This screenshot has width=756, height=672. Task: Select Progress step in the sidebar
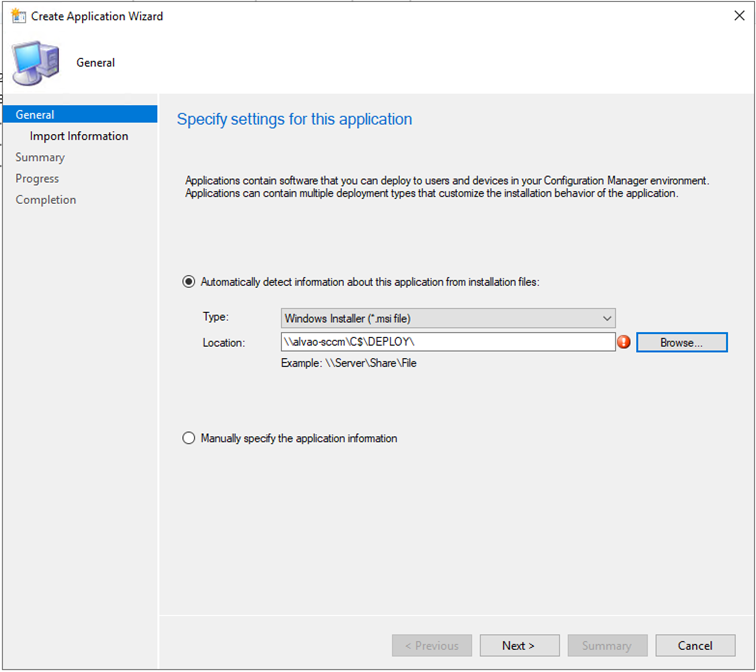tap(37, 178)
